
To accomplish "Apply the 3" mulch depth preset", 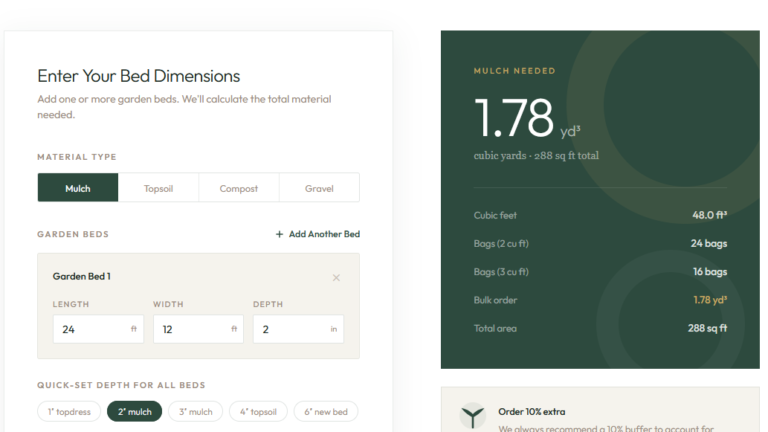I will pos(195,411).
